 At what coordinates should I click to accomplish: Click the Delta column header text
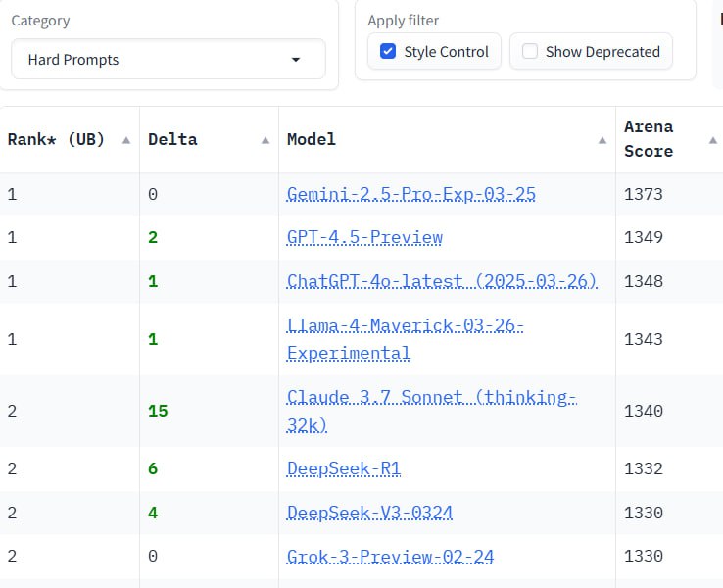point(172,140)
